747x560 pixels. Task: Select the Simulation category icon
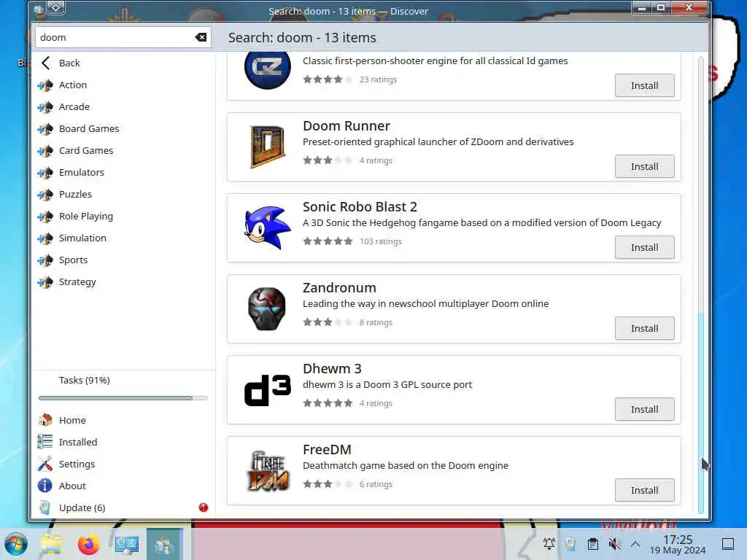[x=45, y=238]
